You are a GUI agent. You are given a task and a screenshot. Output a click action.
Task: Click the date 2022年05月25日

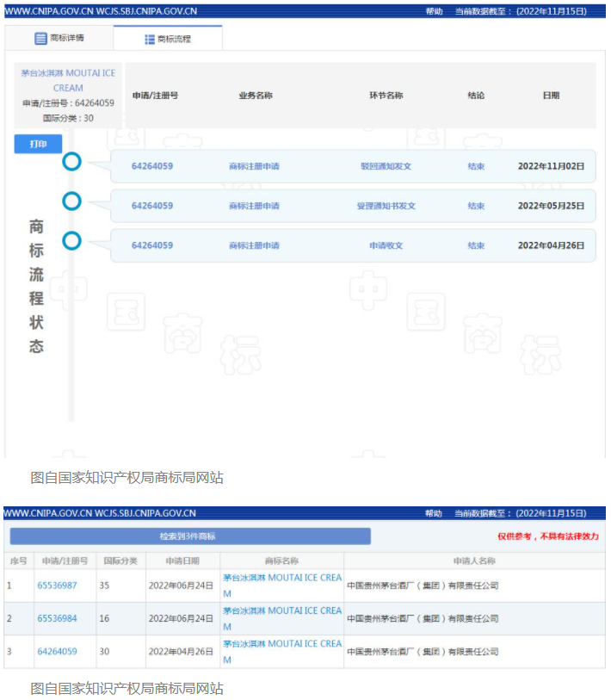click(552, 206)
